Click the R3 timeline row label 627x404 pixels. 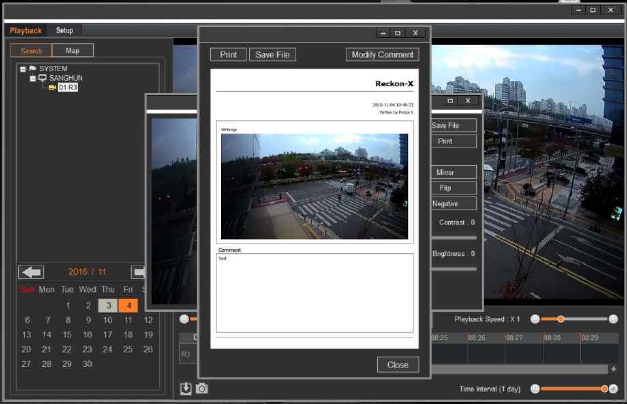click(186, 354)
